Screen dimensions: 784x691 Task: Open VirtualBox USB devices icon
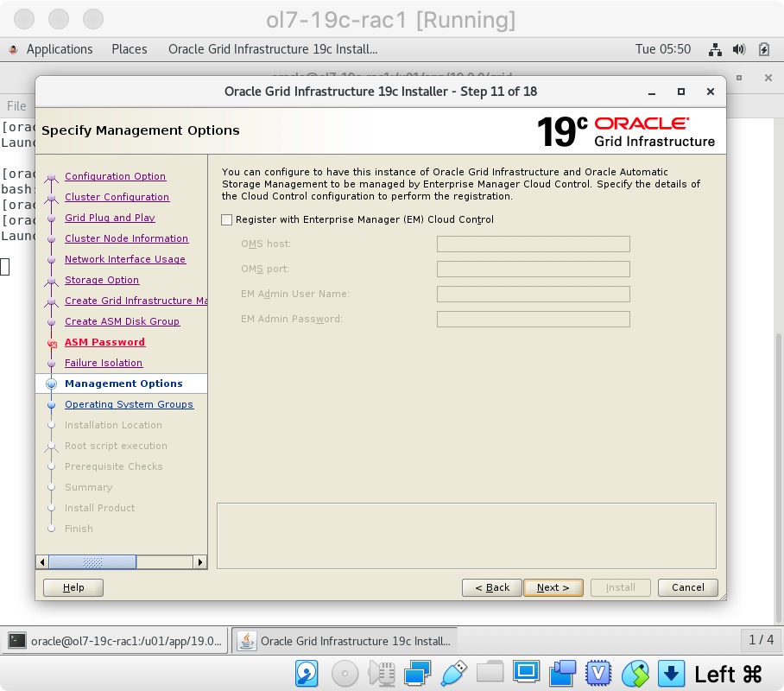click(453, 673)
